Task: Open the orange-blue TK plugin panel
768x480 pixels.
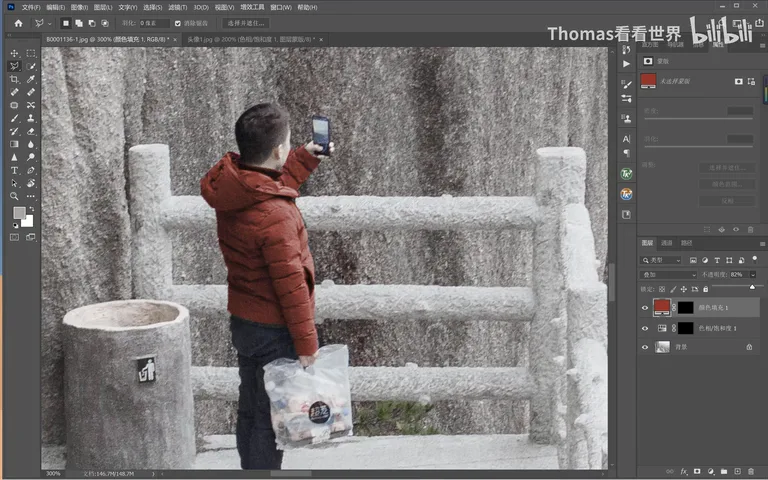Action: [x=626, y=194]
